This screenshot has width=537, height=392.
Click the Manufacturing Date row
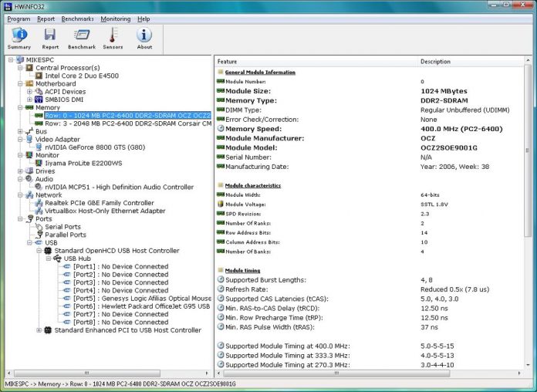[369, 167]
